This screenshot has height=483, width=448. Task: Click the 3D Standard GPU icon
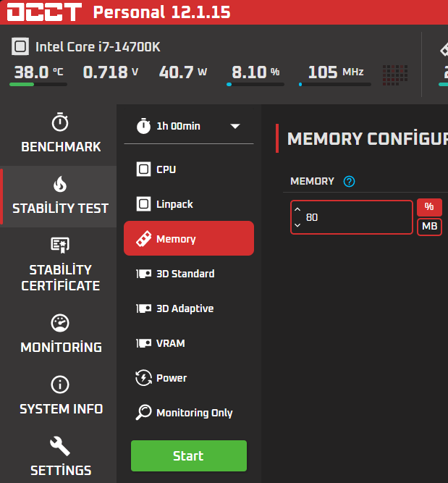pos(143,274)
